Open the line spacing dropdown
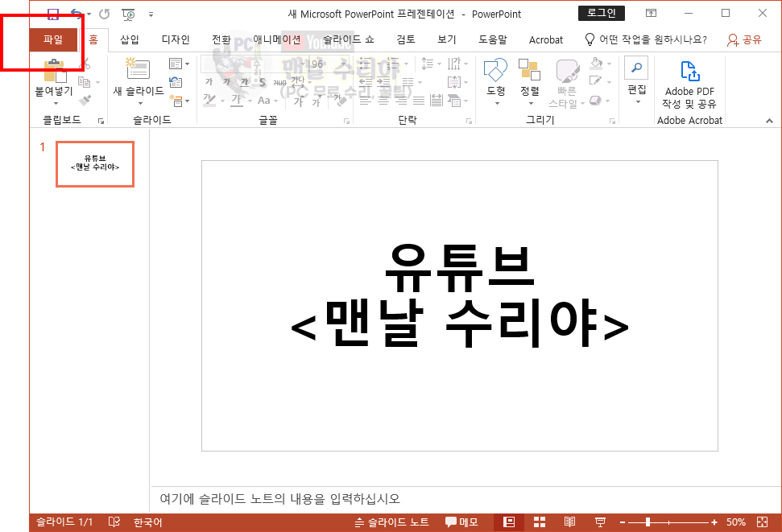782x532 pixels. [x=431, y=64]
